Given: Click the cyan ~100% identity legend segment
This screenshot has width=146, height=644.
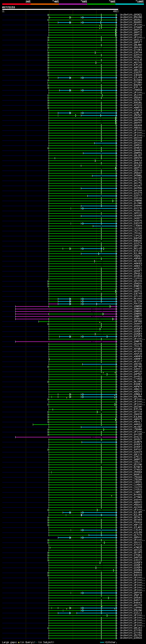Looking at the screenshot, I should pos(130,4).
